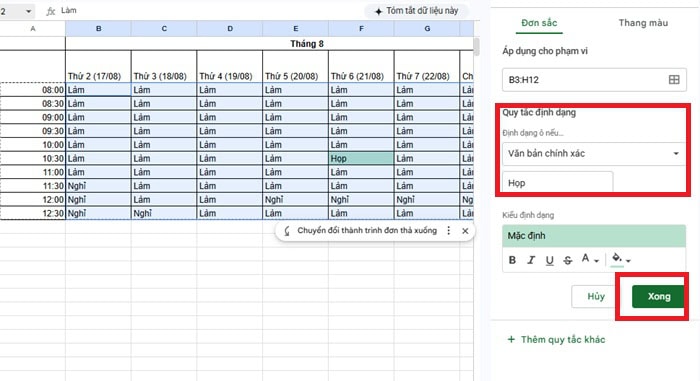The width and height of the screenshot is (700, 381).
Task: Click the highlighted Họp cell in column F
Action: [361, 159]
